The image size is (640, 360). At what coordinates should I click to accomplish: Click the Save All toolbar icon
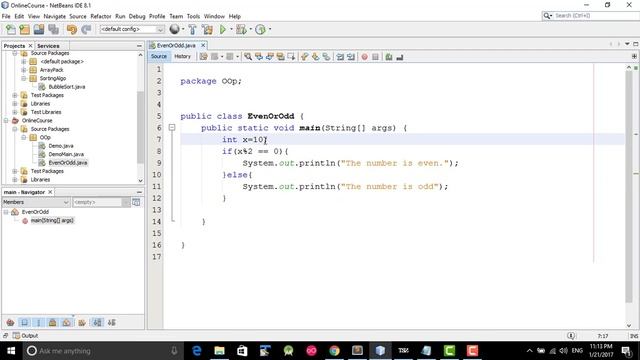point(53,29)
